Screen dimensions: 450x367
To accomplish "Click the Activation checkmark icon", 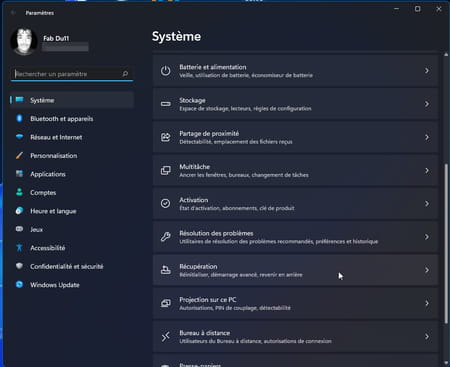I will 165,203.
